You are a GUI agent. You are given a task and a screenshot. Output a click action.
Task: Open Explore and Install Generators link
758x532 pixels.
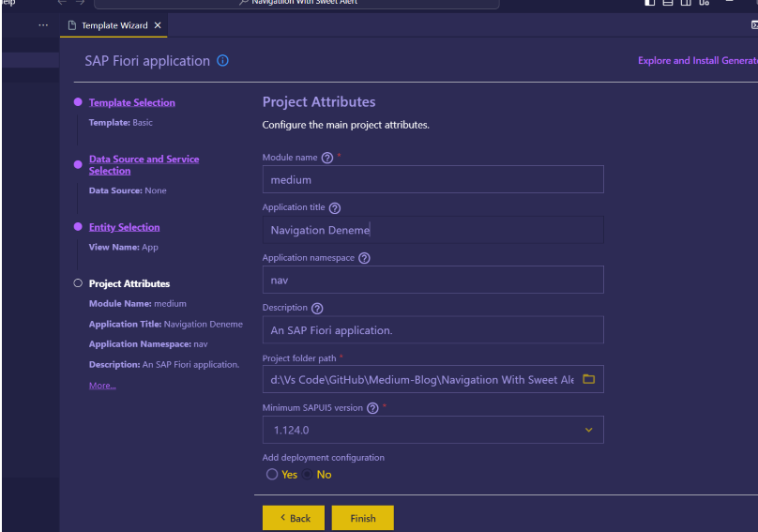[698, 60]
